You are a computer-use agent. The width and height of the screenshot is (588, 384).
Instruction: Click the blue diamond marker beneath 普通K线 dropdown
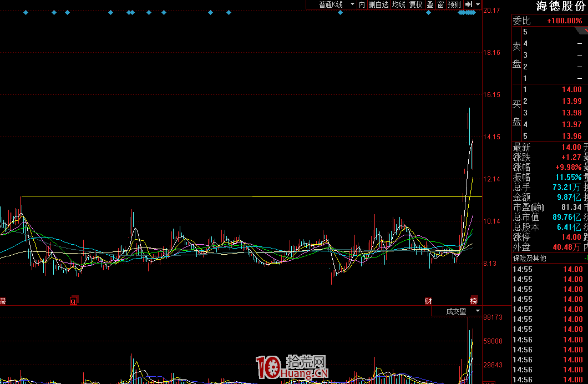(x=340, y=12)
